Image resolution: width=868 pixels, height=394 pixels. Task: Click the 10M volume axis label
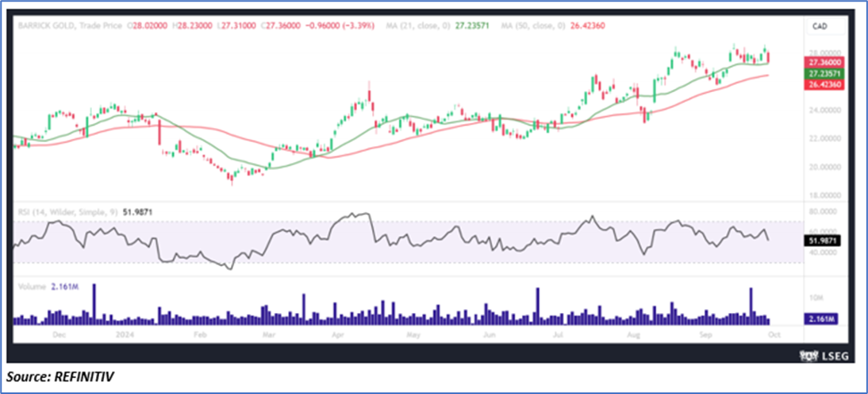pyautogui.click(x=817, y=298)
